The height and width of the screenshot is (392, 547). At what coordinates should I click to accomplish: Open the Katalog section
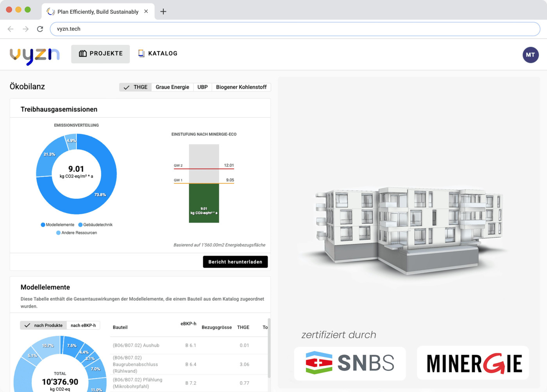[x=158, y=53]
